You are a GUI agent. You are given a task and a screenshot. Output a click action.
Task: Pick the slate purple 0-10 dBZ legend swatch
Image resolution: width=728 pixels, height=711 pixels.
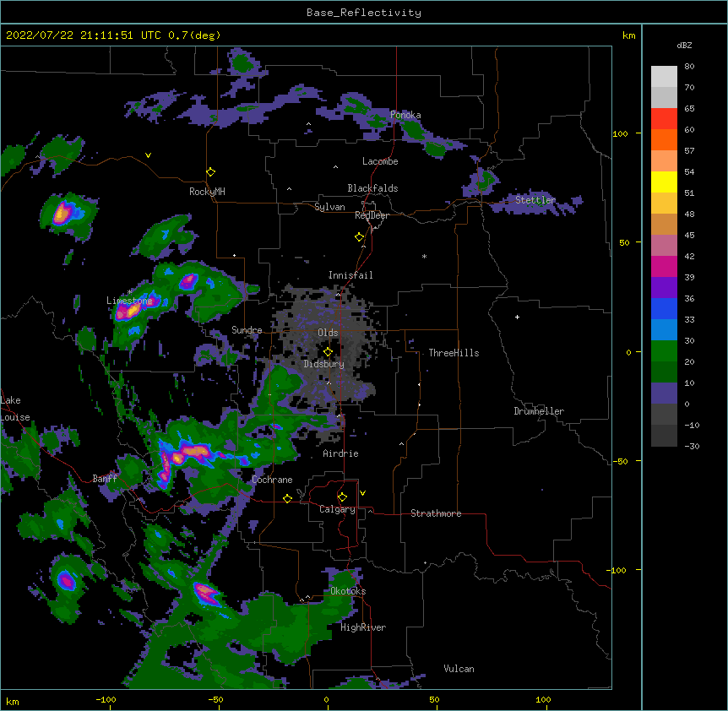click(x=664, y=393)
